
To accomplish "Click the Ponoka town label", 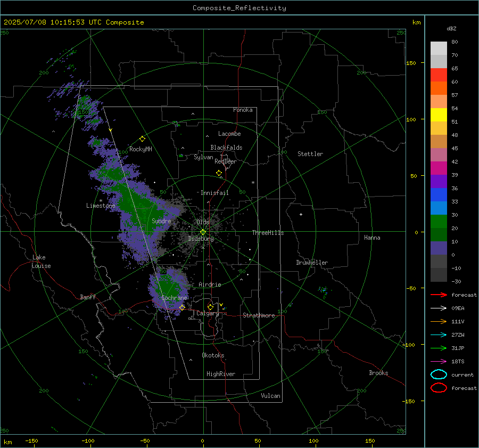I will (x=243, y=110).
